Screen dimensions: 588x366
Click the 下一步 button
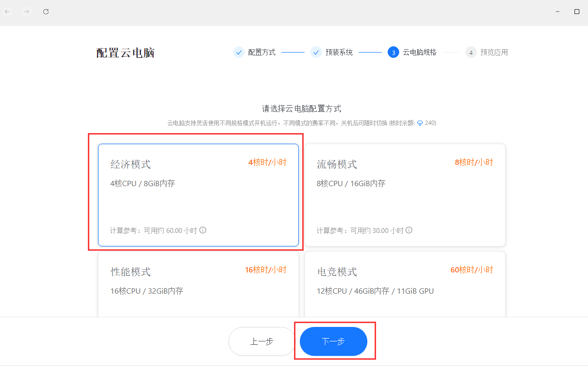point(334,341)
